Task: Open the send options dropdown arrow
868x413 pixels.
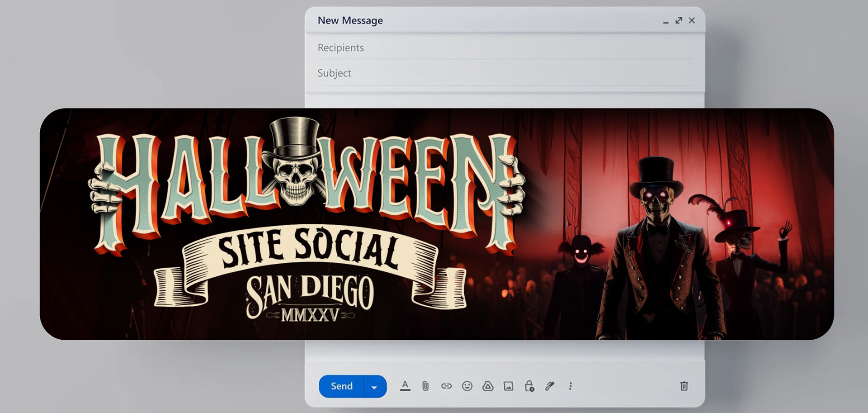Action: pos(375,386)
